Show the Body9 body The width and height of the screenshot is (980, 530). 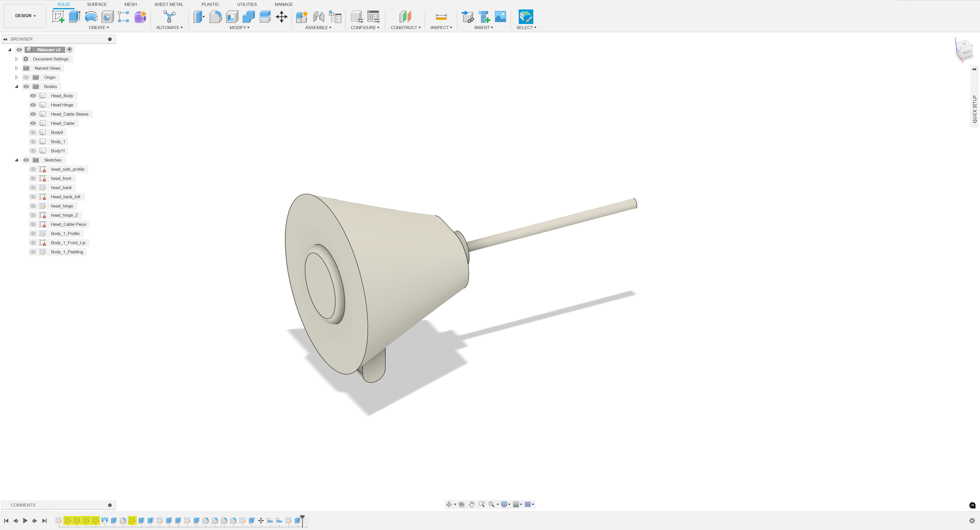click(33, 132)
